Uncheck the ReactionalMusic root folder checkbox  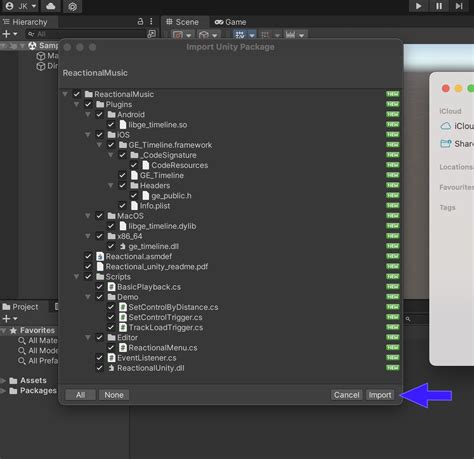[x=77, y=94]
